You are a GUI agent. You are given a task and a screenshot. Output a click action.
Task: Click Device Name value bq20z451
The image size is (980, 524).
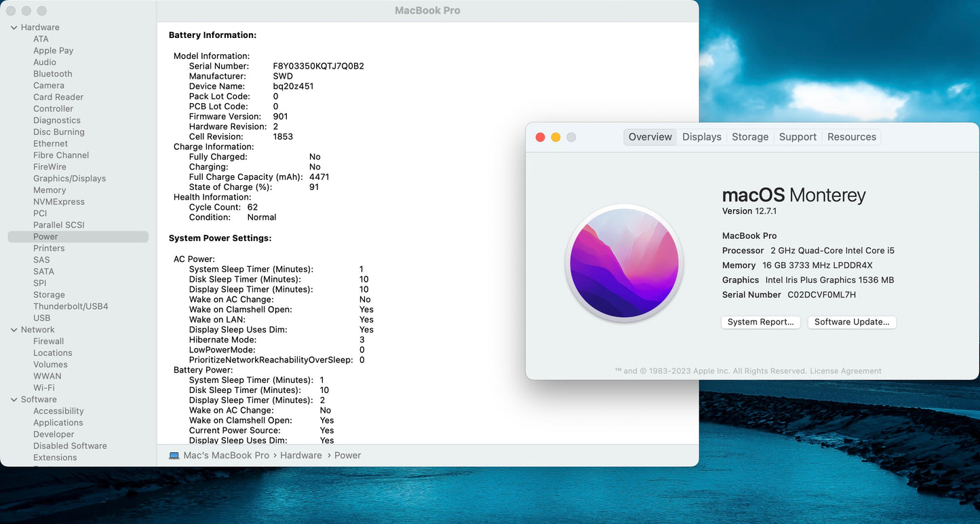coord(294,87)
